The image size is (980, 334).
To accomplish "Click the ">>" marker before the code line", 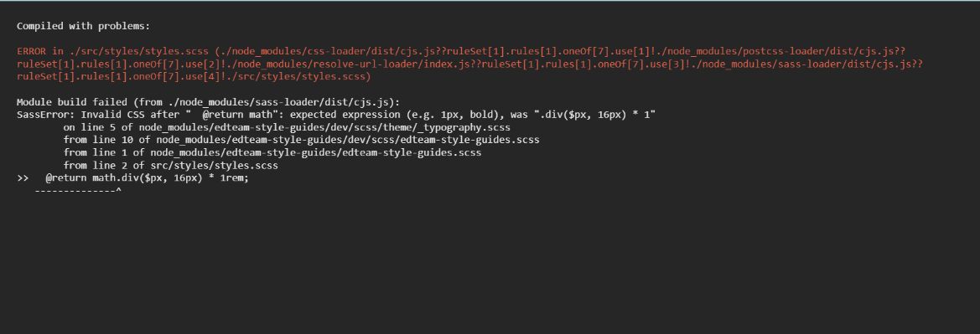I will click(x=23, y=178).
